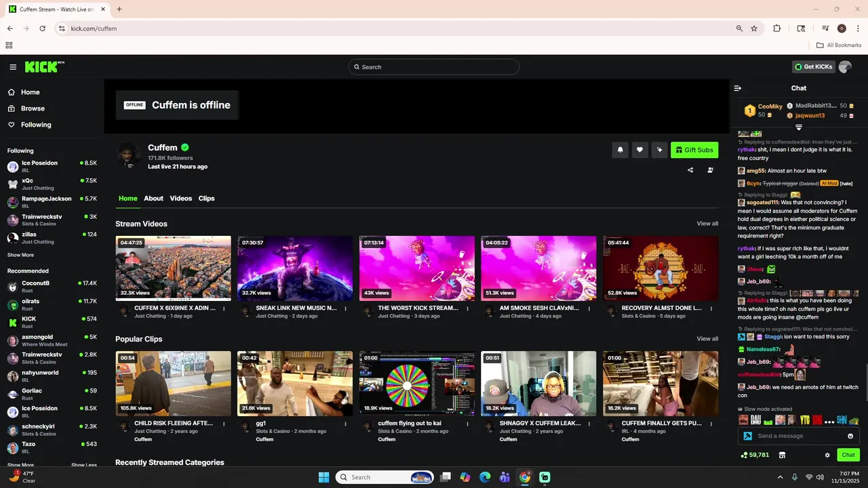Click the notification bell button for Cuffem
This screenshot has width=868, height=488.
point(620,150)
